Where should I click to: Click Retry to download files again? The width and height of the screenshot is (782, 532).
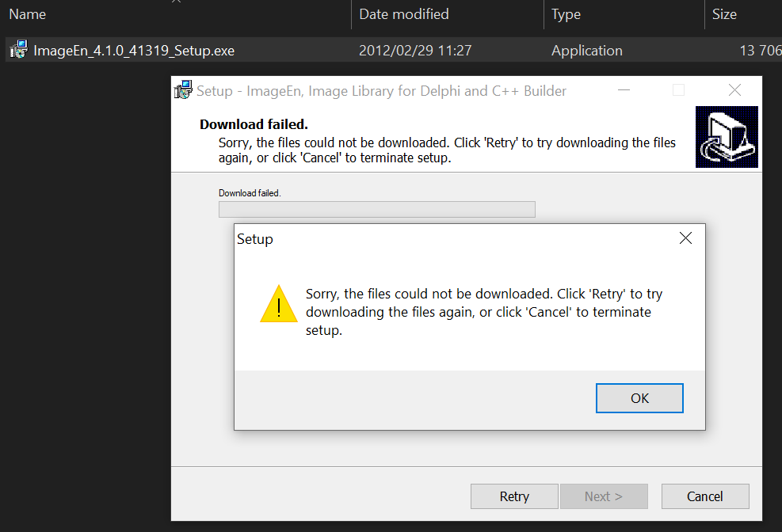pos(514,496)
